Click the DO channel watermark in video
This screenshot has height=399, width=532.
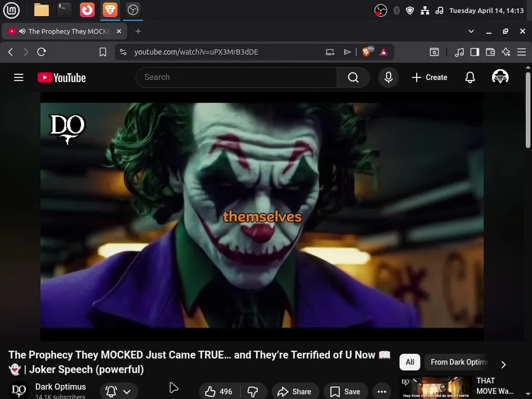[67, 129]
